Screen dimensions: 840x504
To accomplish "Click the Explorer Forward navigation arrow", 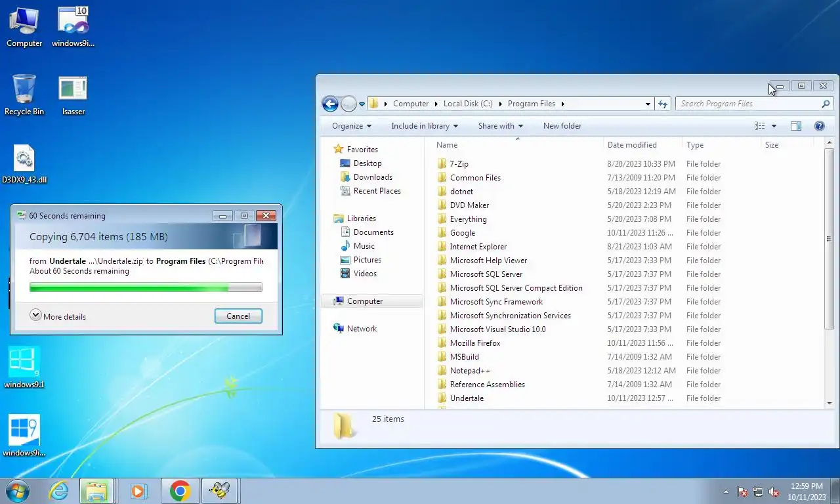I will click(348, 104).
